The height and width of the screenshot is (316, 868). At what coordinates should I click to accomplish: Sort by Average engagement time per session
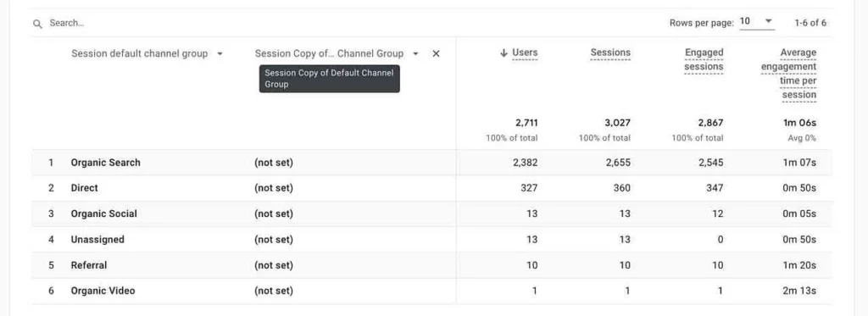pos(789,74)
